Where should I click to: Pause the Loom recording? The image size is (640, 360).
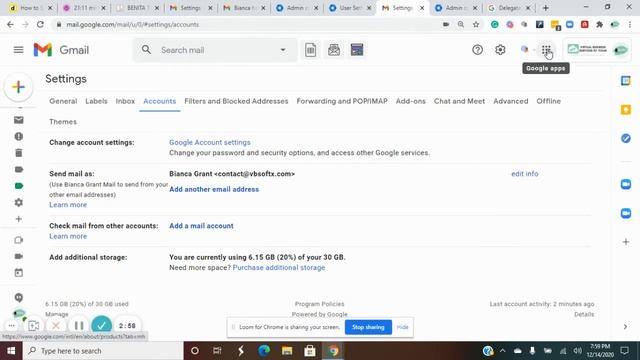point(79,326)
